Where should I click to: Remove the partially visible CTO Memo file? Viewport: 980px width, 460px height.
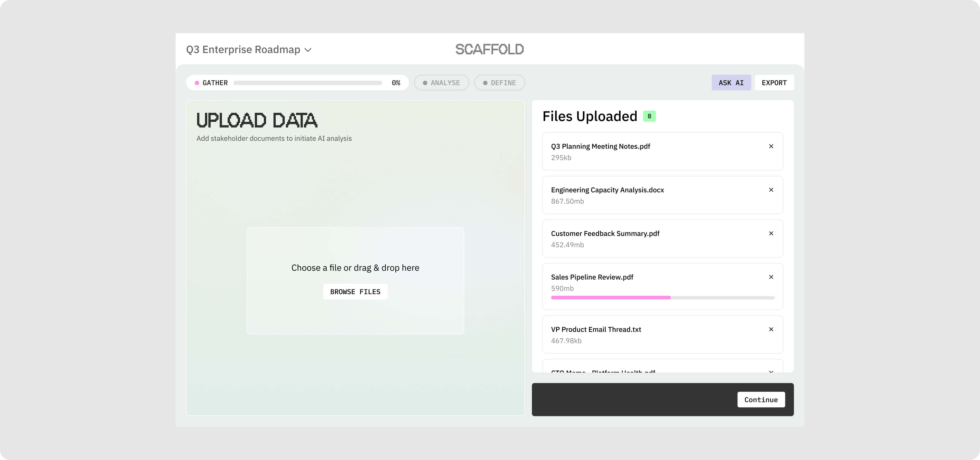tap(771, 371)
